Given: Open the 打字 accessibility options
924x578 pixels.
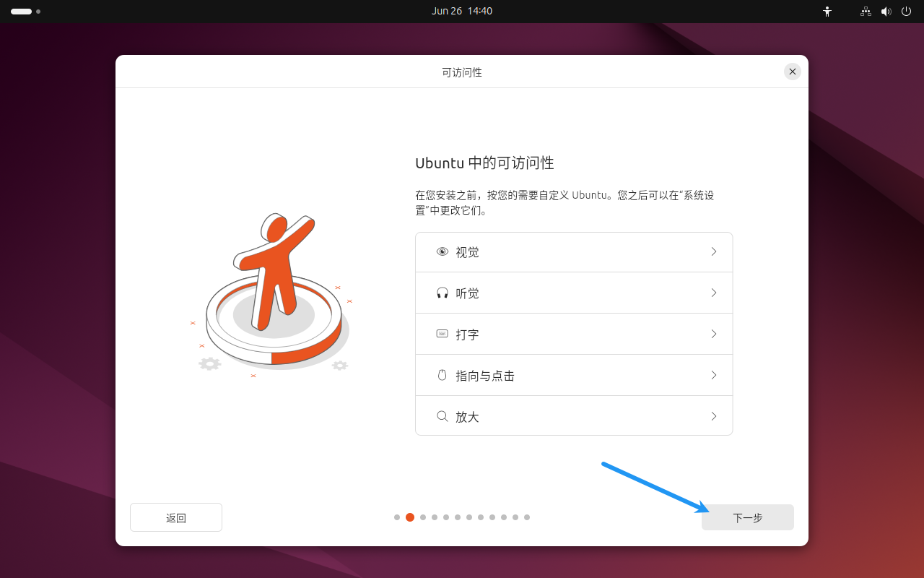Looking at the screenshot, I should point(574,335).
